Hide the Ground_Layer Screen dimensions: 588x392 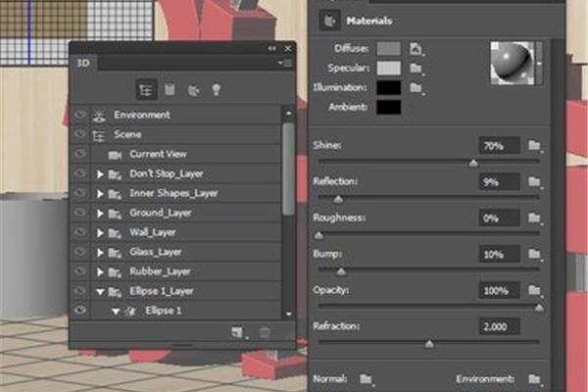tap(79, 213)
